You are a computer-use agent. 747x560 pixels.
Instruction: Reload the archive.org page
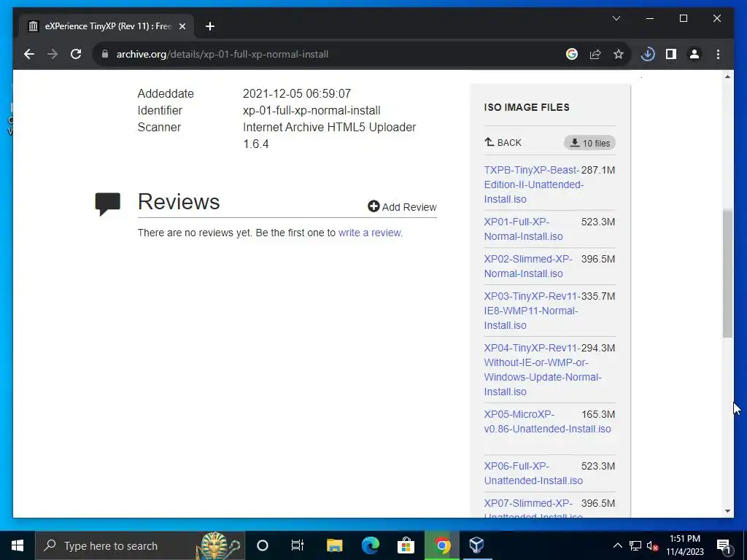[76, 54]
